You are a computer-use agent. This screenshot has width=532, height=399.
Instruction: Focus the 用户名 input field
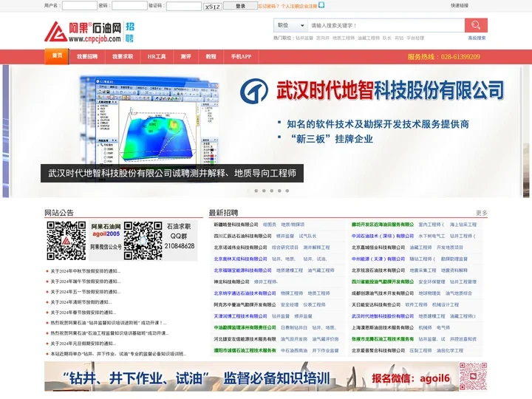[80, 6]
